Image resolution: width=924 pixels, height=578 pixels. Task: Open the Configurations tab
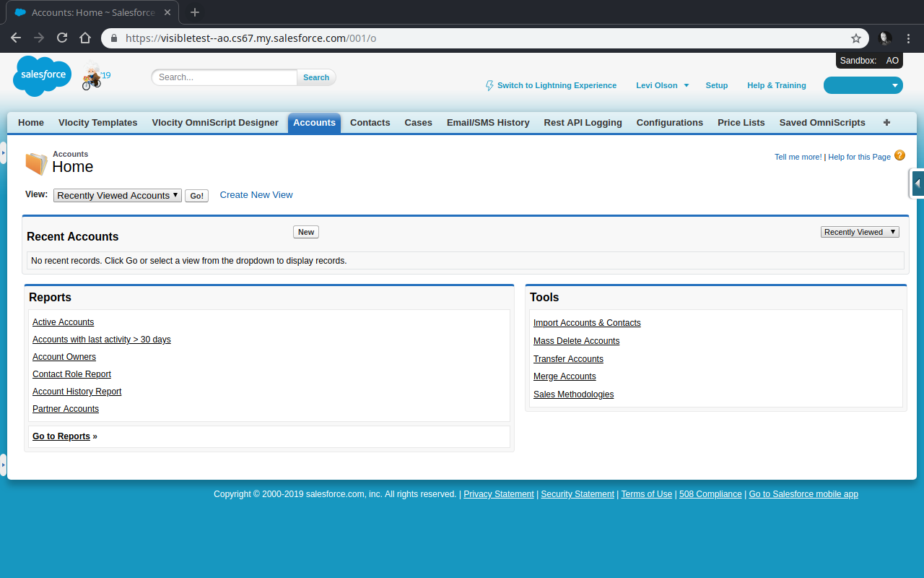point(670,123)
